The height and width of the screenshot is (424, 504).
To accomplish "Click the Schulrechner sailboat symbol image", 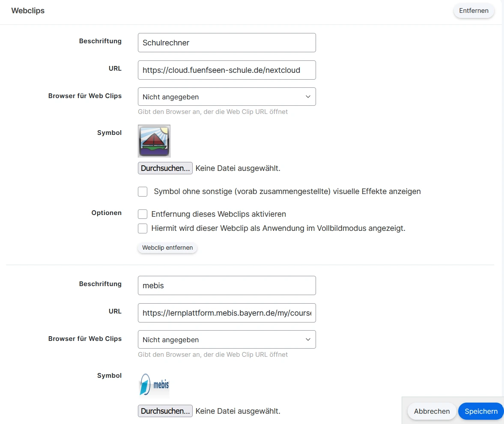I will coord(154,141).
